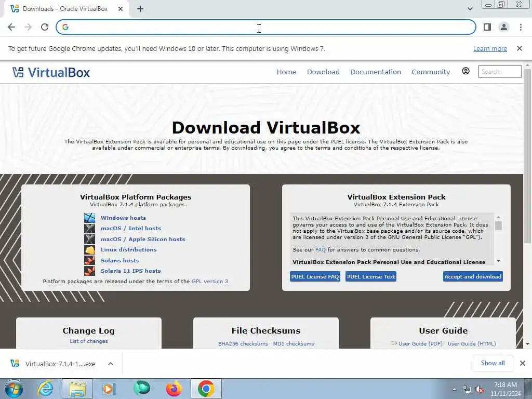Open the Windows Start button
The height and width of the screenshot is (399, 532).
14,389
